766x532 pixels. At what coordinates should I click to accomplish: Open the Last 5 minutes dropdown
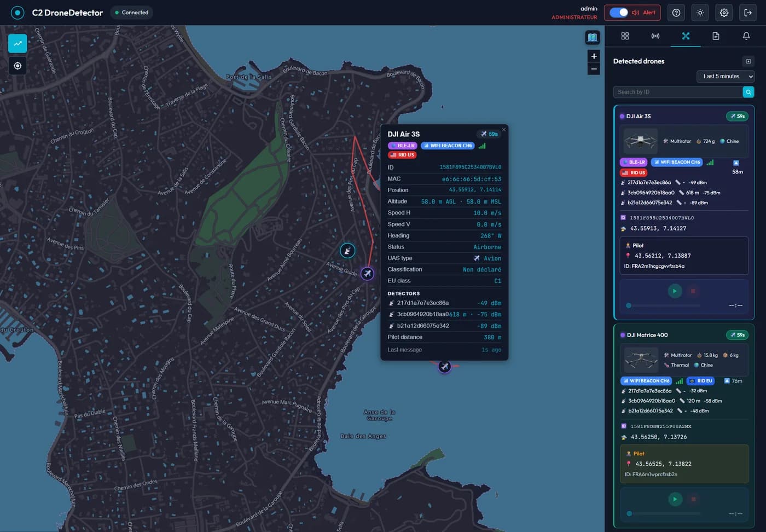[726, 77]
